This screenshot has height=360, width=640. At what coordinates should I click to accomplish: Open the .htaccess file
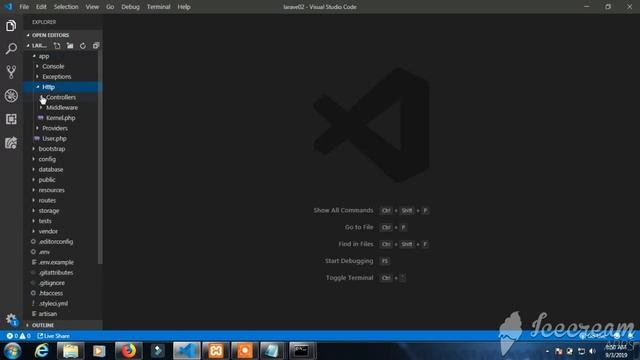click(x=51, y=293)
